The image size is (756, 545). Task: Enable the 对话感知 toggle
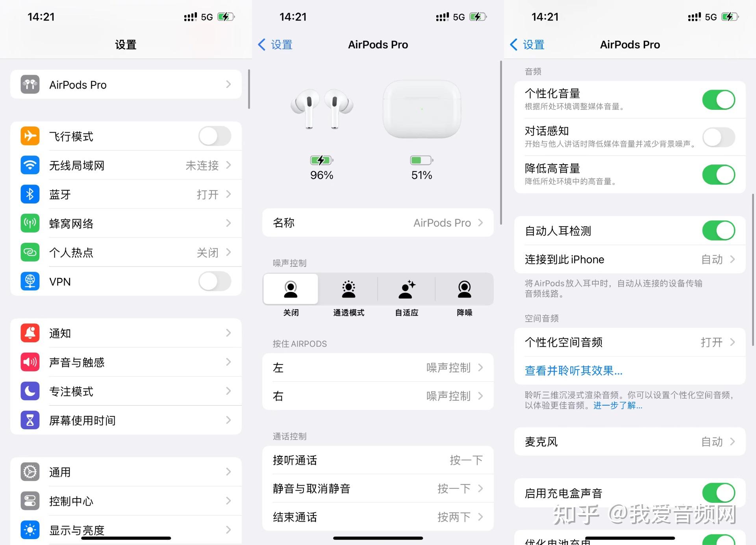point(719,137)
